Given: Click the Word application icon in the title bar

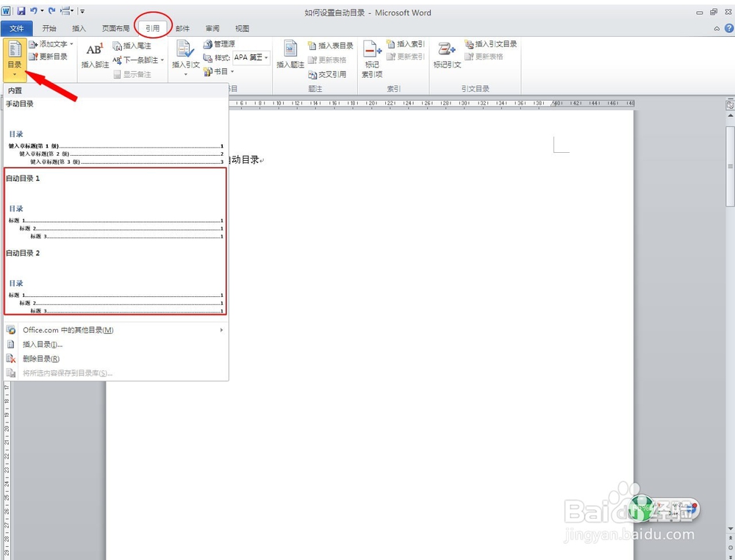Looking at the screenshot, I should pos(6,11).
